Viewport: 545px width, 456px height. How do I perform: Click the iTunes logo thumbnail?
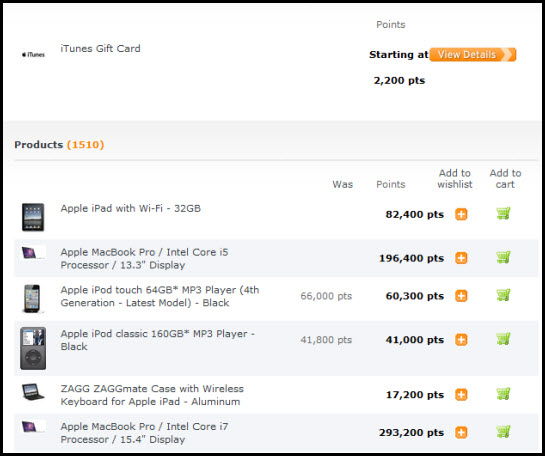point(33,55)
